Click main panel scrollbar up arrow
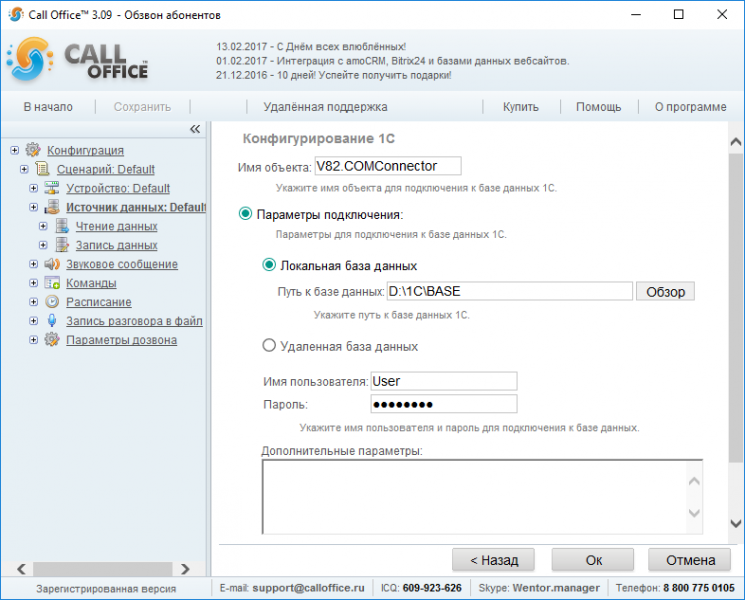Viewport: 745px width, 600px height. point(735,142)
